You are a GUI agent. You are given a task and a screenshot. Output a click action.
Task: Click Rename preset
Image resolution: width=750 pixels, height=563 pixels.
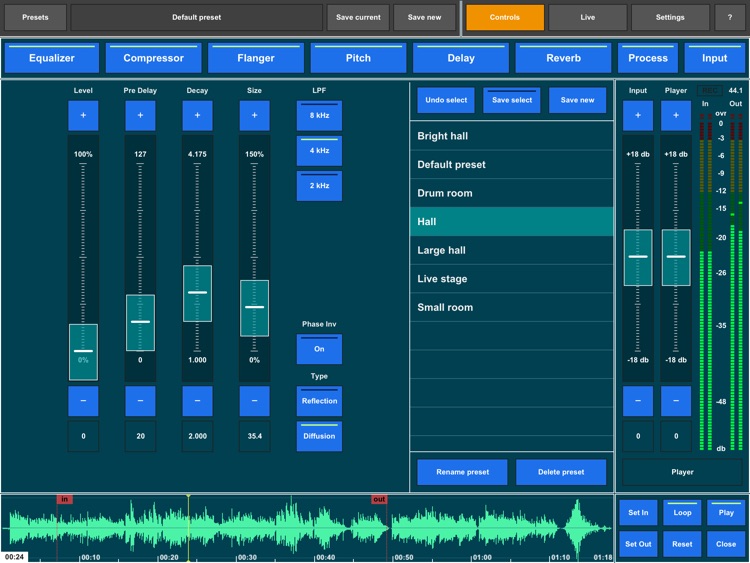pos(463,472)
